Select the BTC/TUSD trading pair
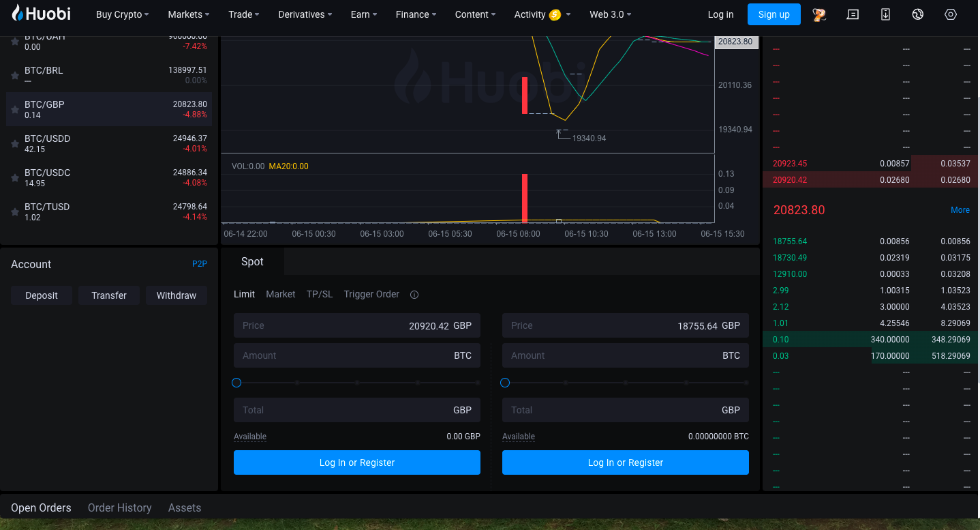980x530 pixels. point(109,211)
